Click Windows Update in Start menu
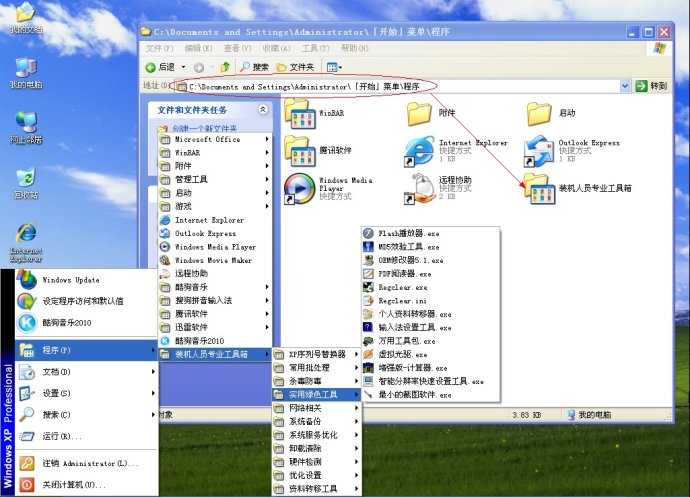 tap(86, 280)
